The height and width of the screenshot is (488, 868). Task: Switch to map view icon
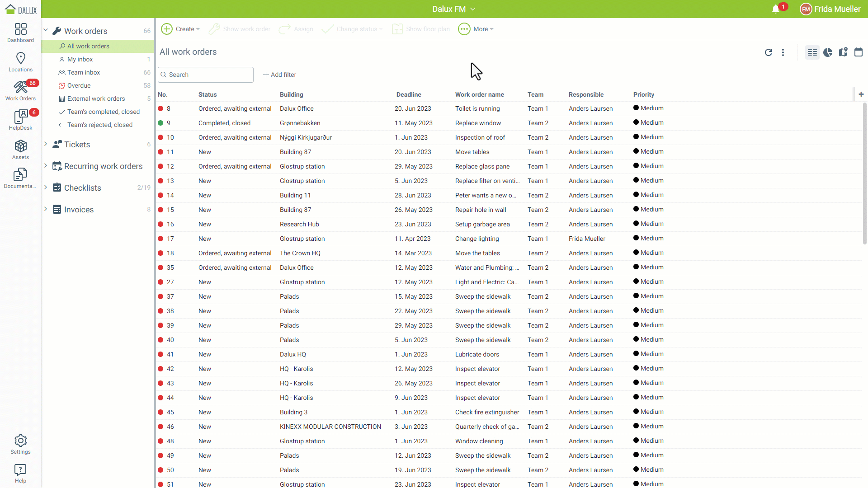[x=843, y=52]
